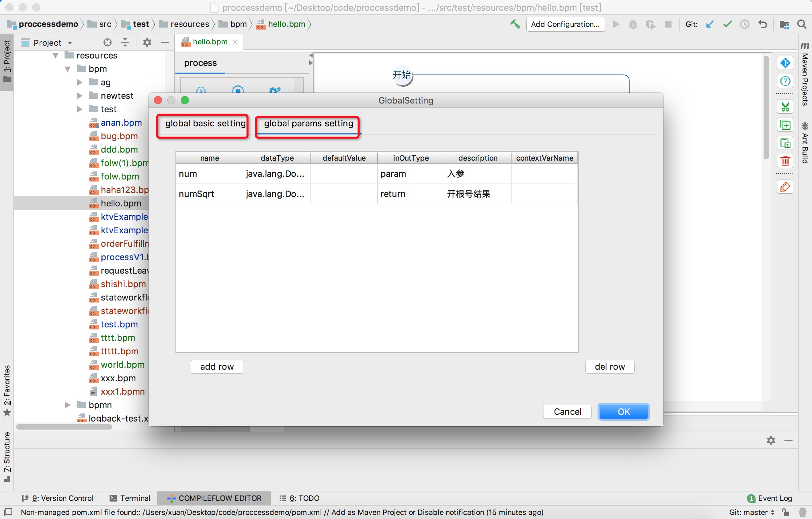Collapse the bpm folder in tree

click(68, 69)
